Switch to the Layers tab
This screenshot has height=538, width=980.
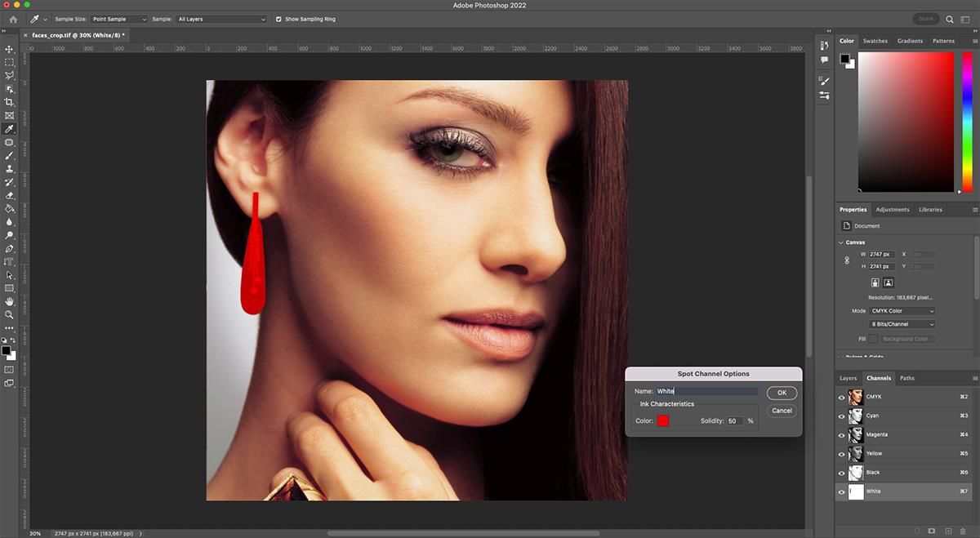(848, 378)
